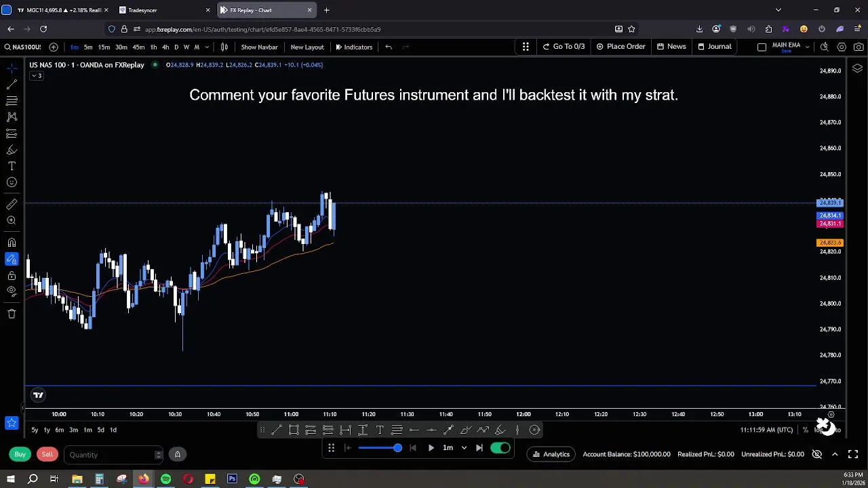Click the Quantity input field
Screen dimensions: 868x488
pyautogui.click(x=114, y=455)
